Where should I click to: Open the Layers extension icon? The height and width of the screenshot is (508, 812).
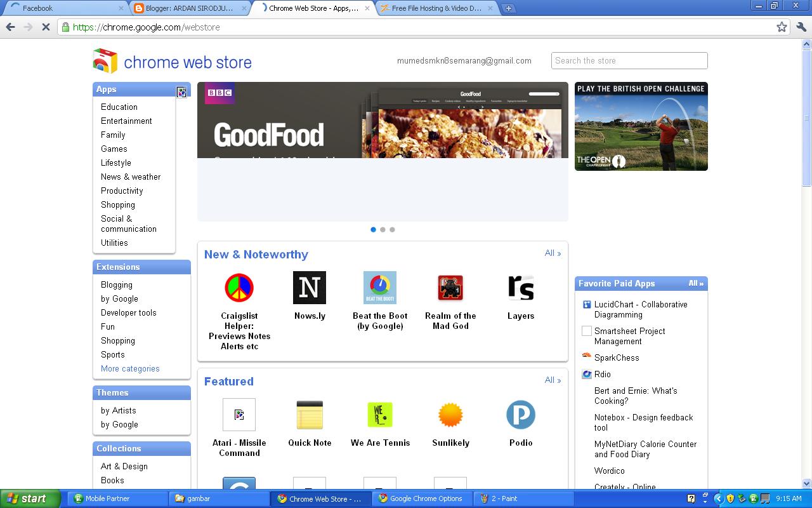521,288
